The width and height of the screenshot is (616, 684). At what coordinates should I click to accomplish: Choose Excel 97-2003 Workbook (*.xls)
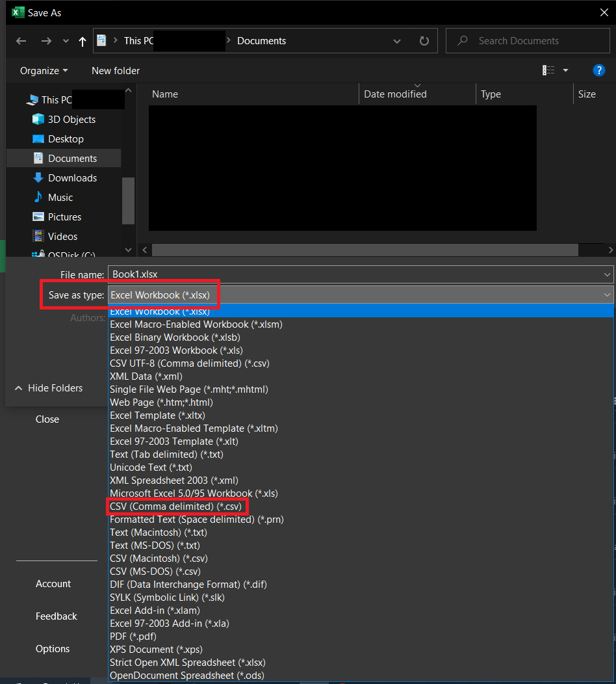[176, 350]
